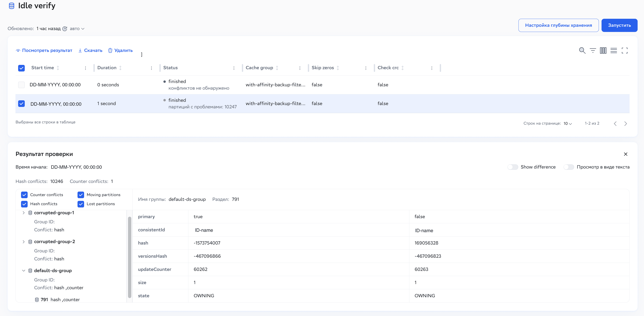
Task: Click the tree panel scrollbar
Action: (129, 257)
